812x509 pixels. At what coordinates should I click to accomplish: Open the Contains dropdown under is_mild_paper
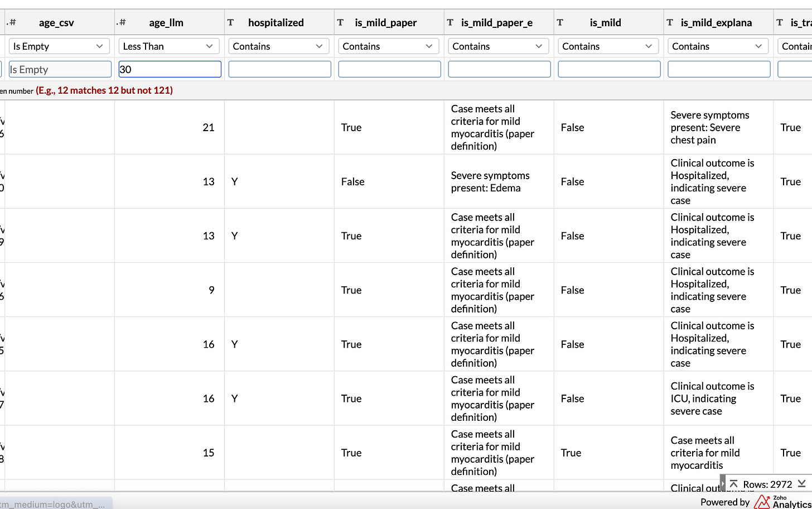coord(388,46)
